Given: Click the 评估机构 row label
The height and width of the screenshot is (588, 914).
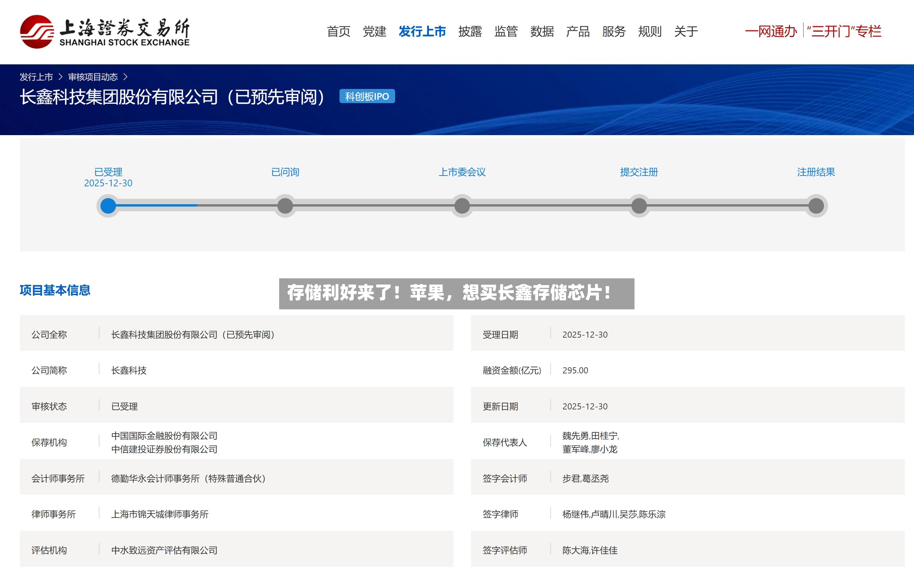Looking at the screenshot, I should (x=49, y=550).
